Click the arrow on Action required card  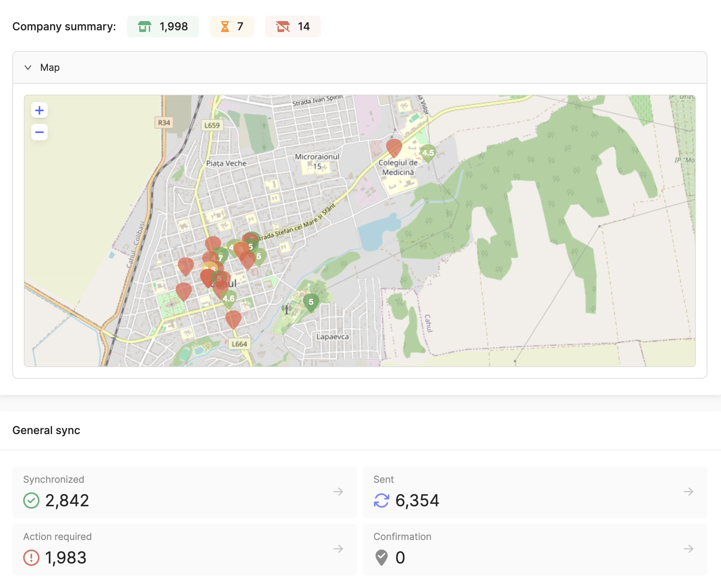click(x=338, y=549)
